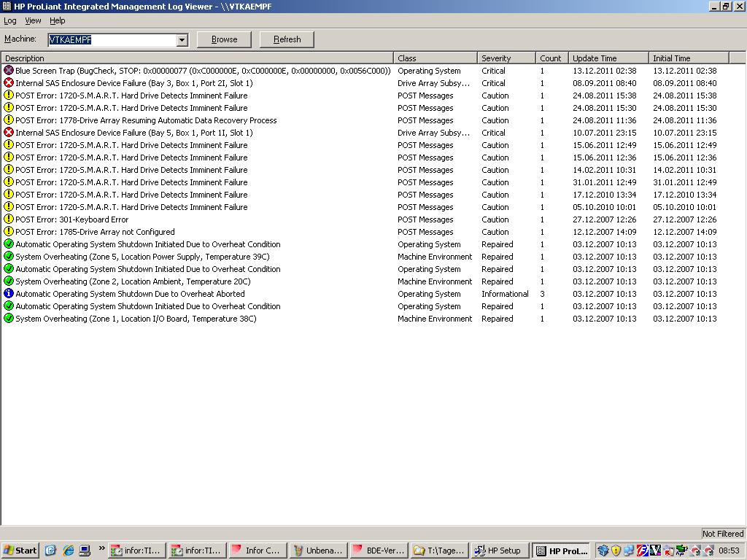747x560 pixels.
Task: Expand quick launch overflow chevron
Action: coord(101,548)
